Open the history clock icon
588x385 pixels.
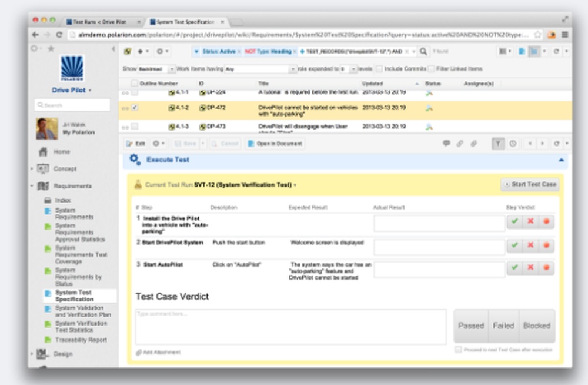(x=513, y=144)
